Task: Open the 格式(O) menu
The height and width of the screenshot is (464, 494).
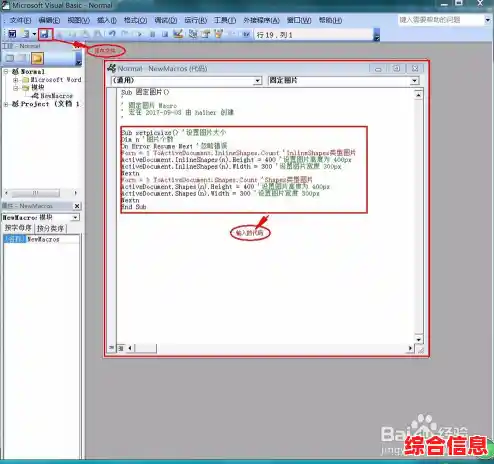Action: tap(135, 20)
